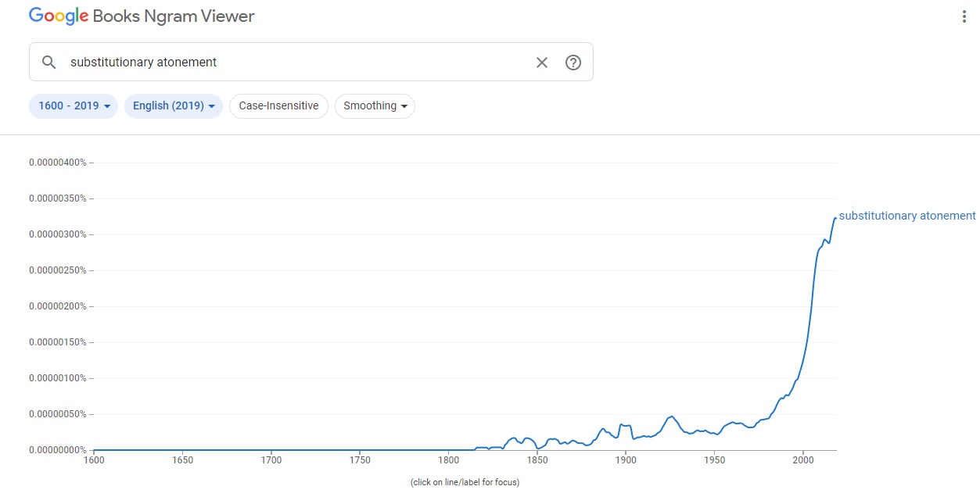Click the 1600 x-axis year label
980x504 pixels.
point(94,461)
